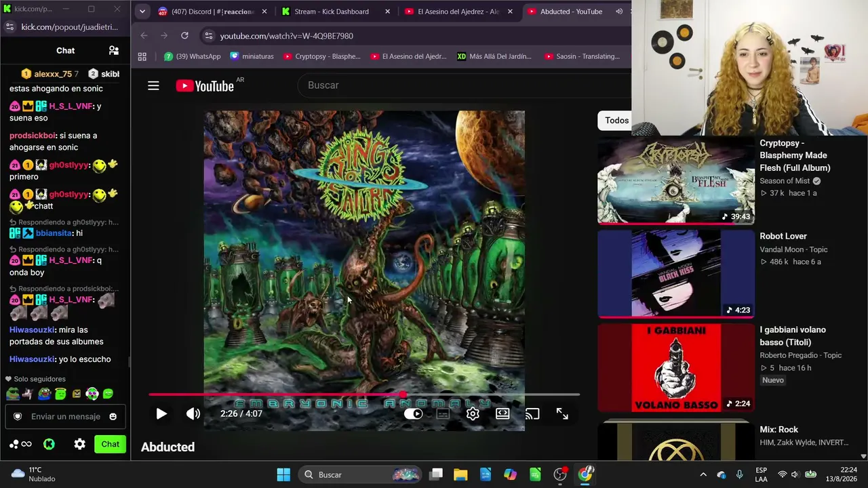Viewport: 868px width, 488px height.
Task: Enter fullscreen mode in the YouTube player
Action: click(x=562, y=413)
